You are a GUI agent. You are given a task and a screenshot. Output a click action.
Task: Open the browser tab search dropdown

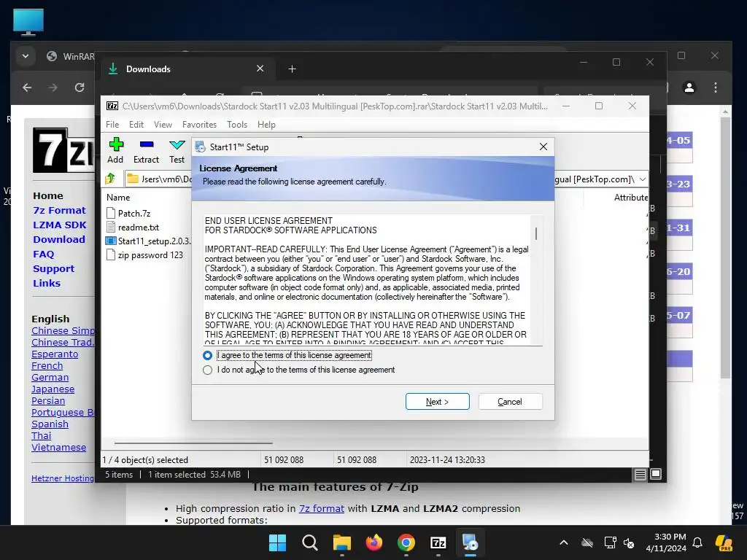26,56
